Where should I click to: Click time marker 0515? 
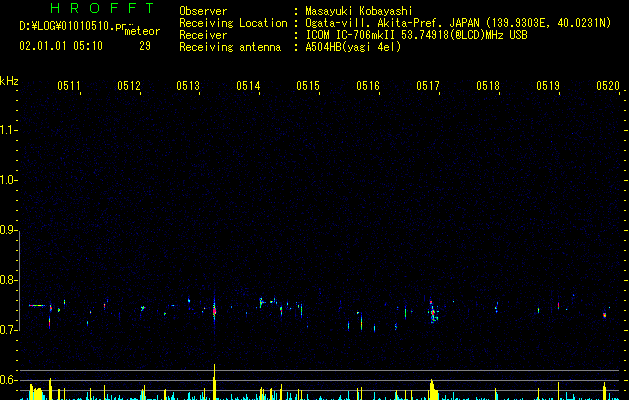308,86
